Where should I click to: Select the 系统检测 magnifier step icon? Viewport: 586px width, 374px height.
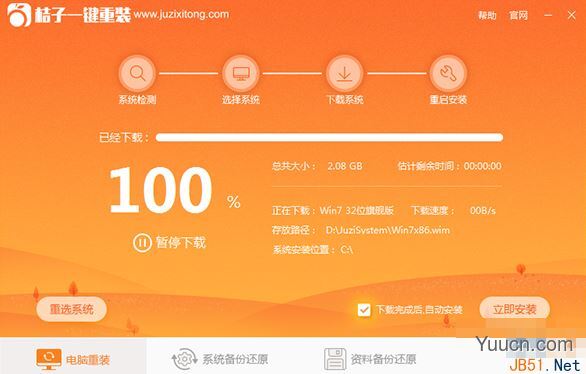tap(137, 73)
